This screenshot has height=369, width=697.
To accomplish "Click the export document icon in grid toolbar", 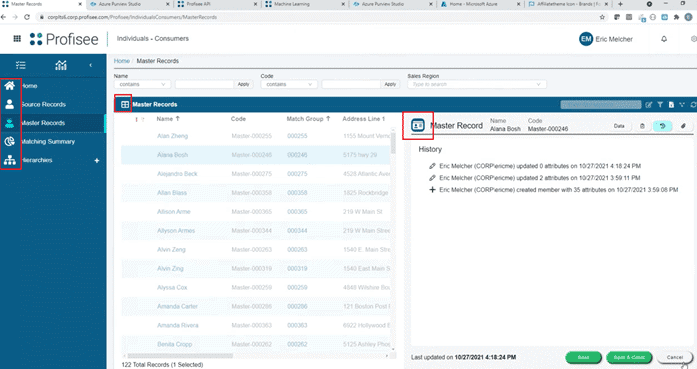I will pos(671,104).
